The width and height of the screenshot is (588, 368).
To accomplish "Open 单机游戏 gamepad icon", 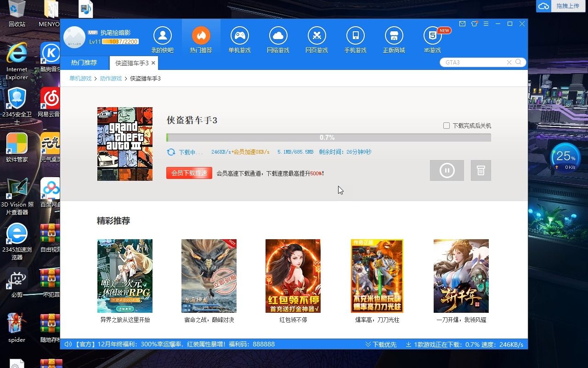I will [x=240, y=35].
